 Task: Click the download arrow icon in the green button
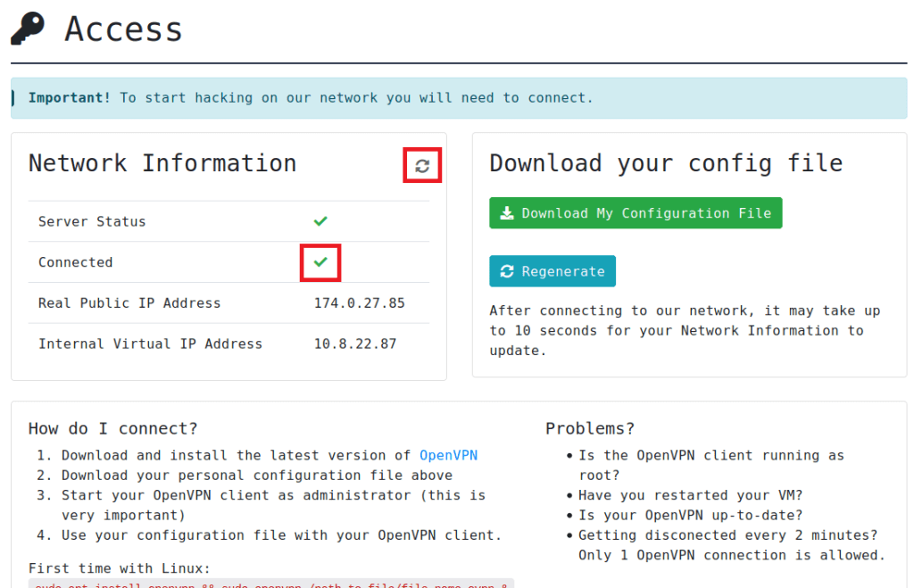point(507,213)
